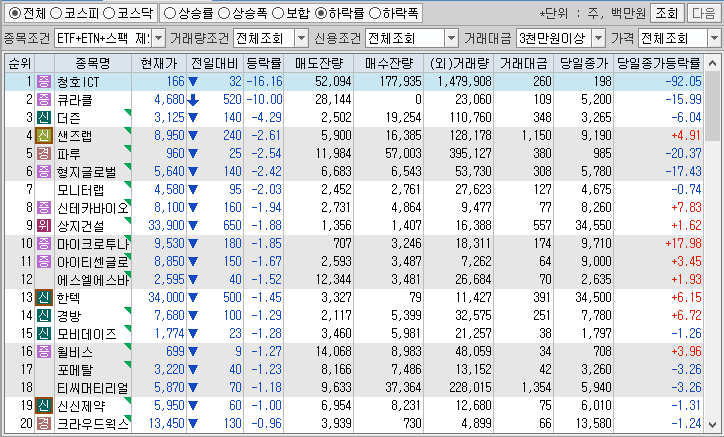The width and height of the screenshot is (724, 437).
Task: Open the 거래대금 dropdown arrow
Action: [x=598, y=38]
